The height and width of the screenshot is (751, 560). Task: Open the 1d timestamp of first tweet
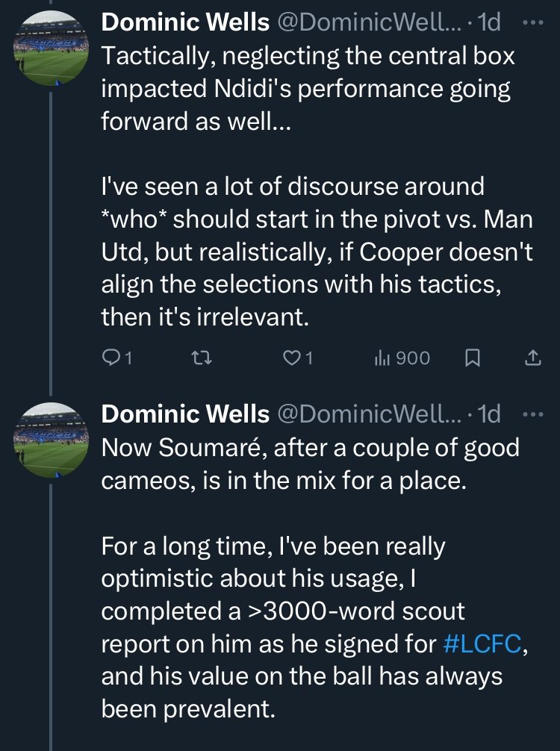tap(490, 22)
